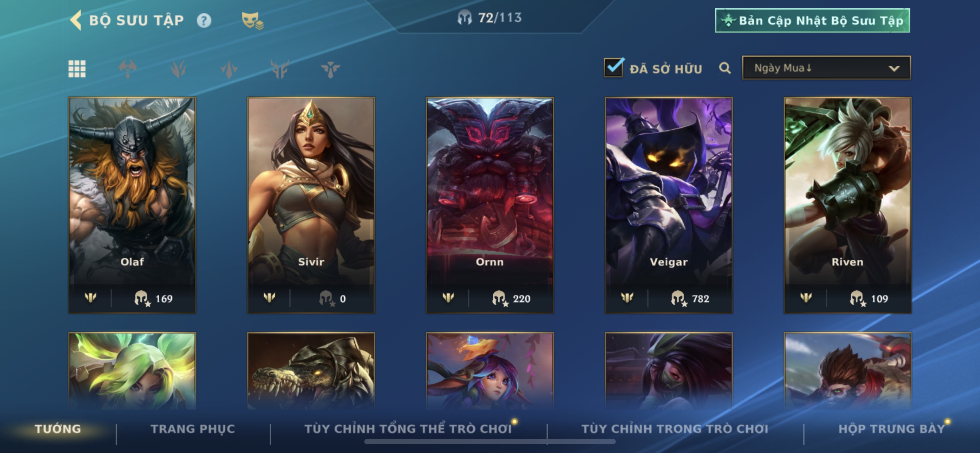Select the Veigar champion card
This screenshot has width=980, height=453.
pos(669,205)
